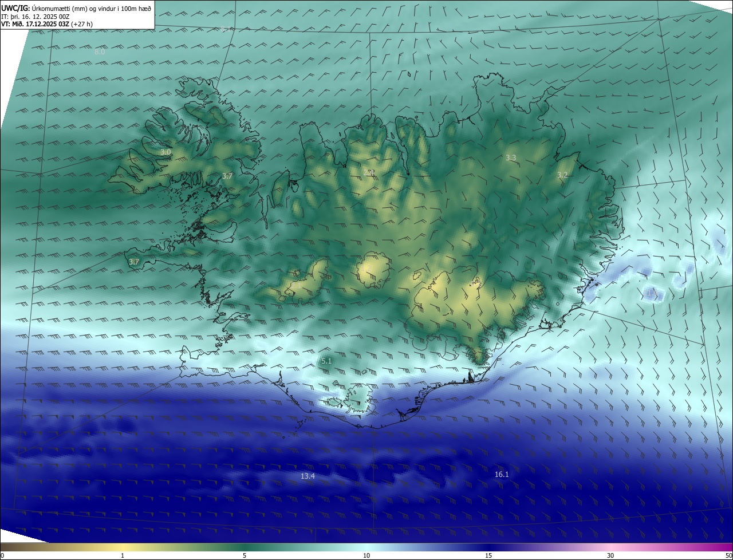Click the colorbar tick label "10"
Viewport: 733px width, 560px height.
coord(366,555)
